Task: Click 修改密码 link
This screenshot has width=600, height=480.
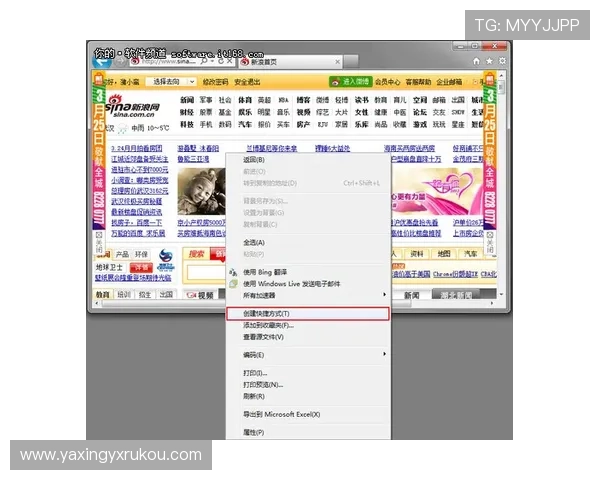Action: click(215, 82)
